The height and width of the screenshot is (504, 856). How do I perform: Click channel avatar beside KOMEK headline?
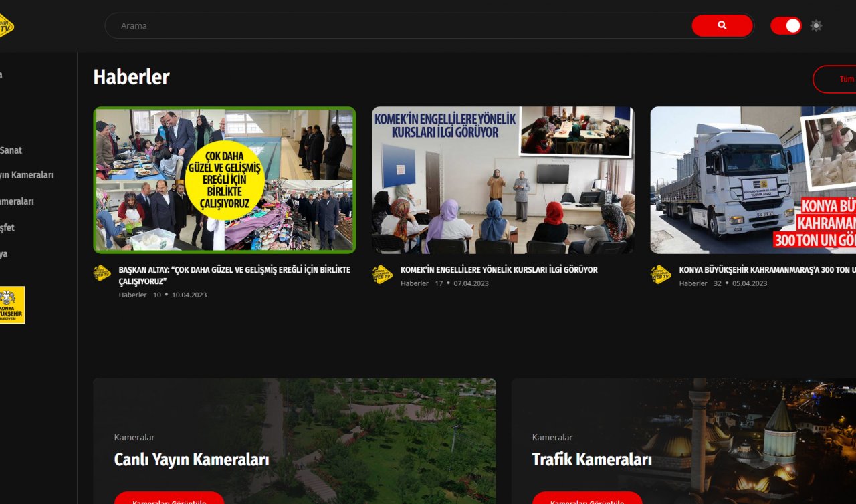[382, 275]
